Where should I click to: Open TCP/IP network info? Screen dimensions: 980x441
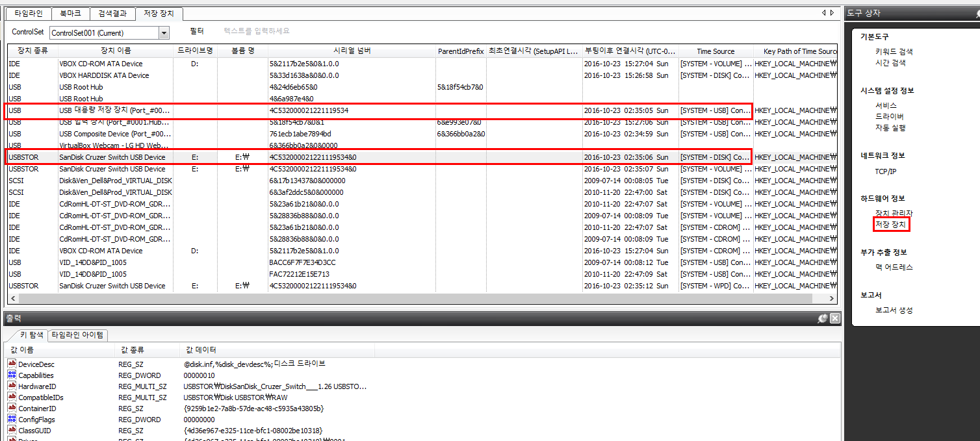(886, 171)
